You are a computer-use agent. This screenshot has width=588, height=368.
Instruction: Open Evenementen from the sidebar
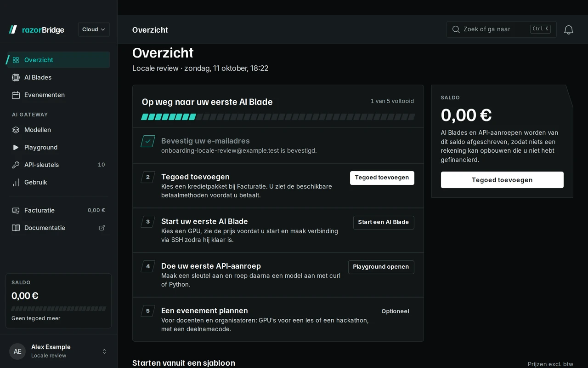coord(58,95)
